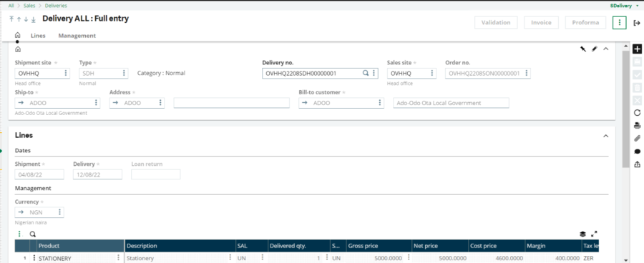Image resolution: width=644 pixels, height=263 pixels.
Task: Jump to last record arrow
Action: point(33,19)
